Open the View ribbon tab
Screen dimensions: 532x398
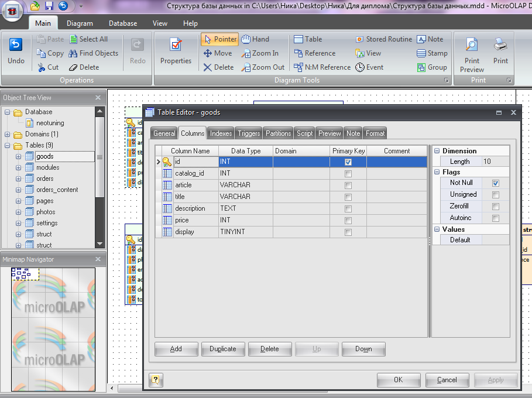point(160,23)
